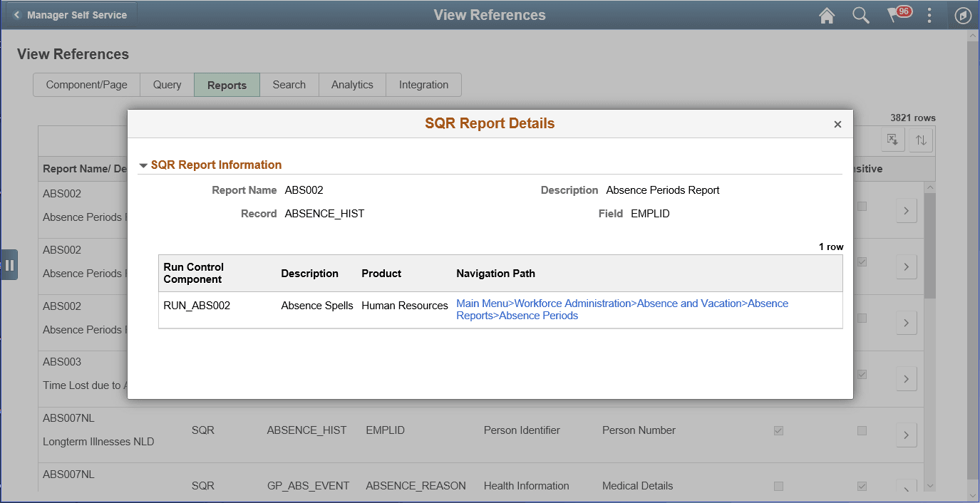Click the Home icon in the header
The image size is (980, 503).
pos(827,15)
